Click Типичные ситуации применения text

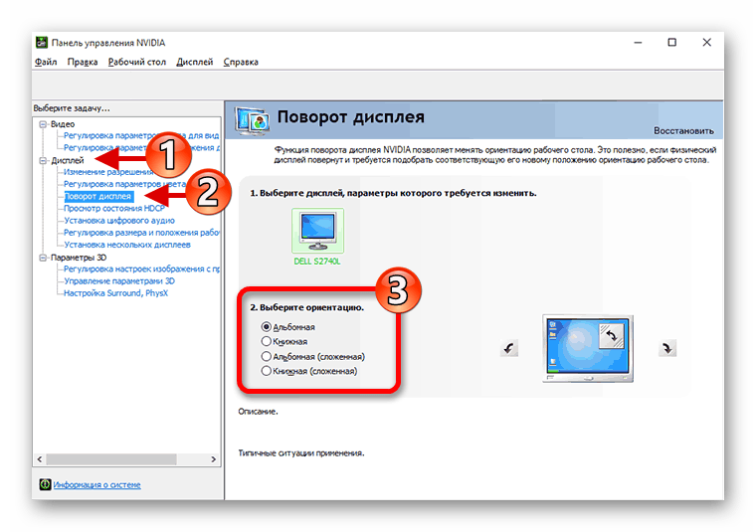pyautogui.click(x=301, y=453)
